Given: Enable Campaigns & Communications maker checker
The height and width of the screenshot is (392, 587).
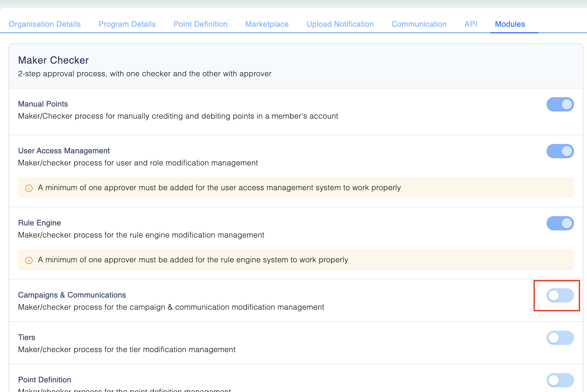Looking at the screenshot, I should (560, 295).
